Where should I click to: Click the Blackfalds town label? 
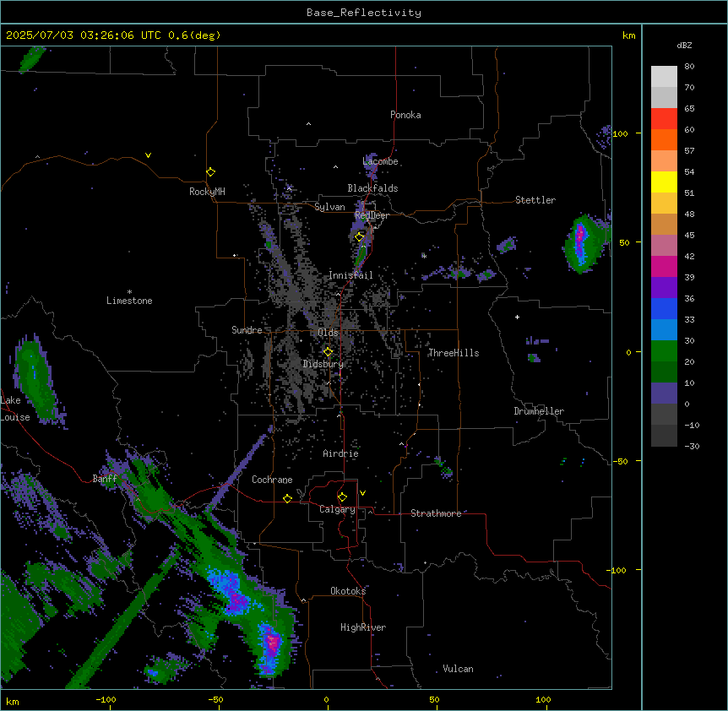click(x=372, y=188)
